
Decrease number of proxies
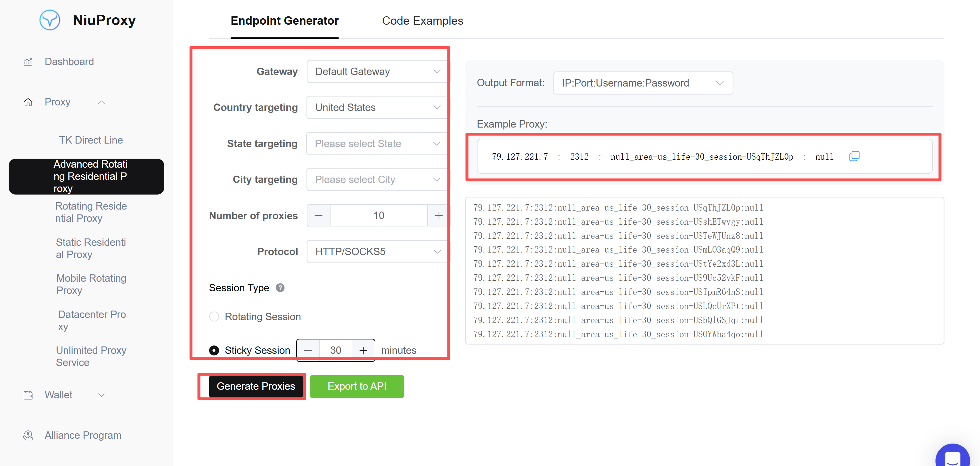point(319,215)
